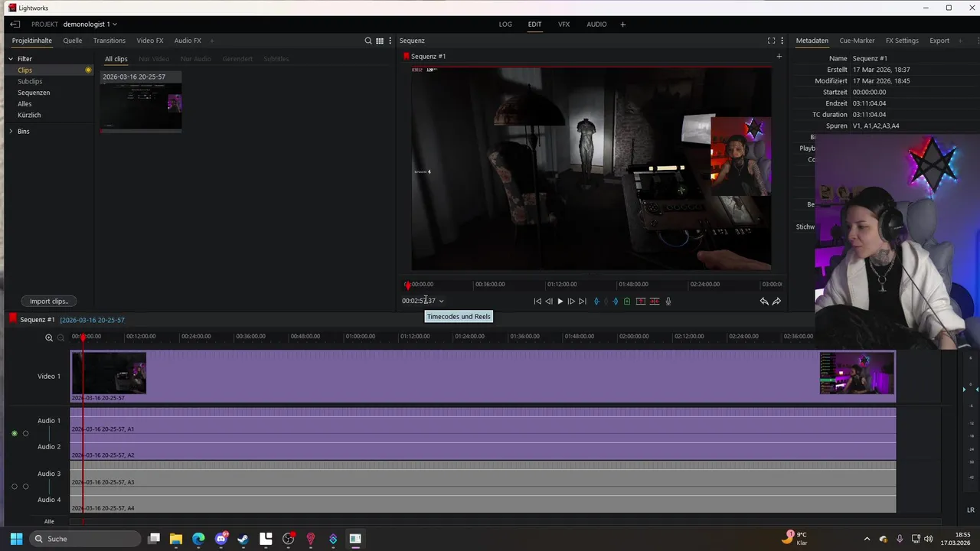Zoom out on the timeline
The image size is (980, 551).
pyautogui.click(x=60, y=337)
